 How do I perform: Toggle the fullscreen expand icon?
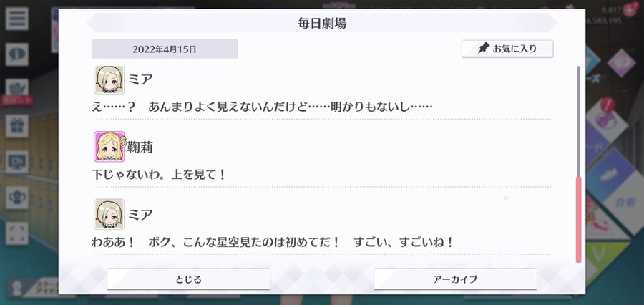[17, 233]
